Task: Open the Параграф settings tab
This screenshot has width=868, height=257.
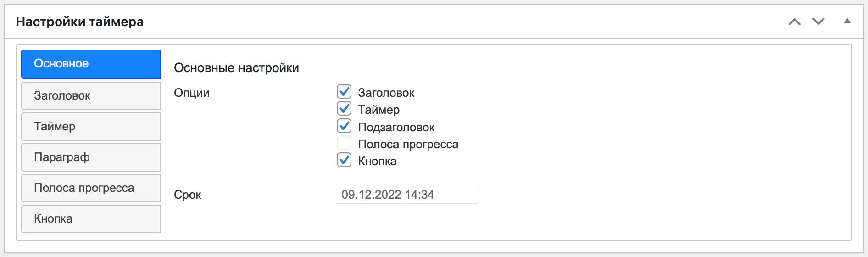Action: [x=91, y=157]
